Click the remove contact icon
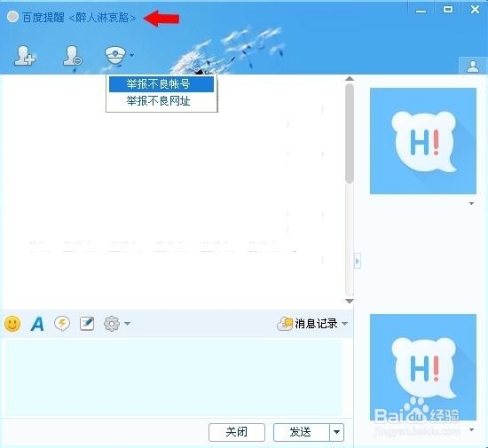Image resolution: width=488 pixels, height=448 pixels. click(x=72, y=56)
